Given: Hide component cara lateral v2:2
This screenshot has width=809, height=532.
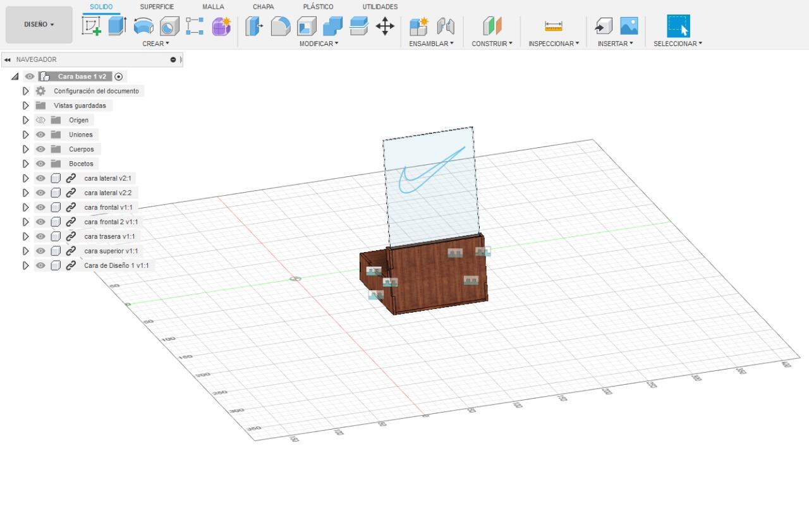Looking at the screenshot, I should coord(40,193).
